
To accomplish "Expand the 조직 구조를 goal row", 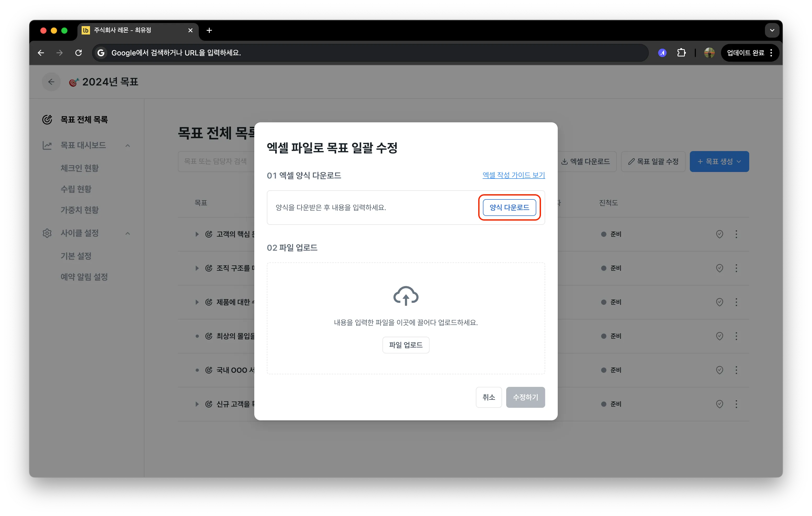I will coord(197,268).
